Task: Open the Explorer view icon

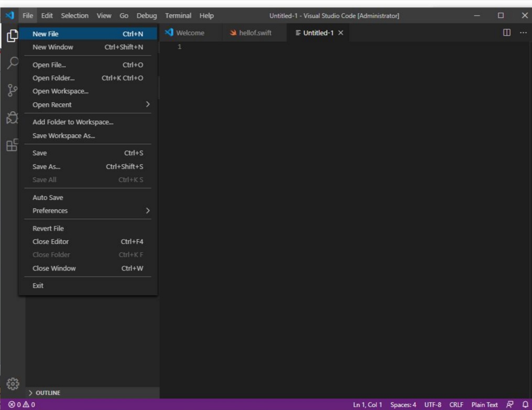Action: (x=12, y=36)
